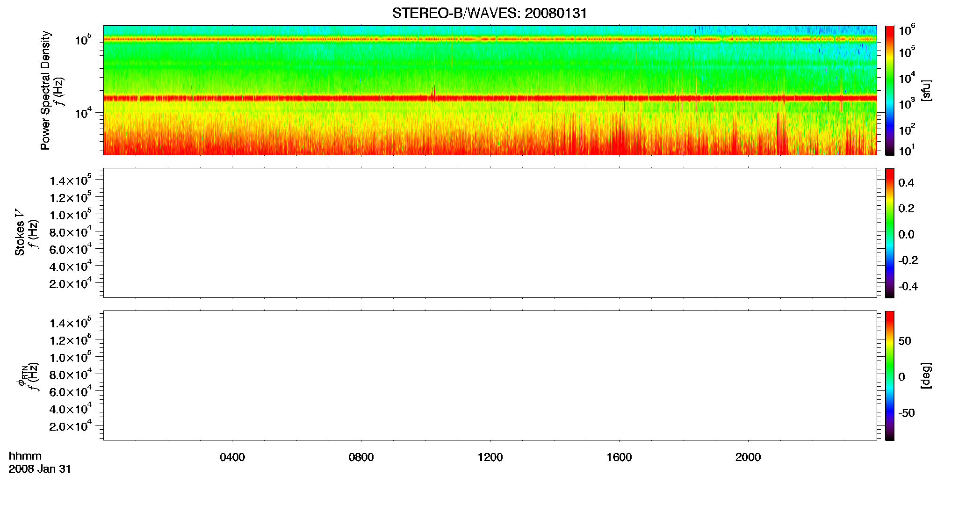Click the Stokes V color bar
Viewport: 980px width, 505px height.
(890, 233)
